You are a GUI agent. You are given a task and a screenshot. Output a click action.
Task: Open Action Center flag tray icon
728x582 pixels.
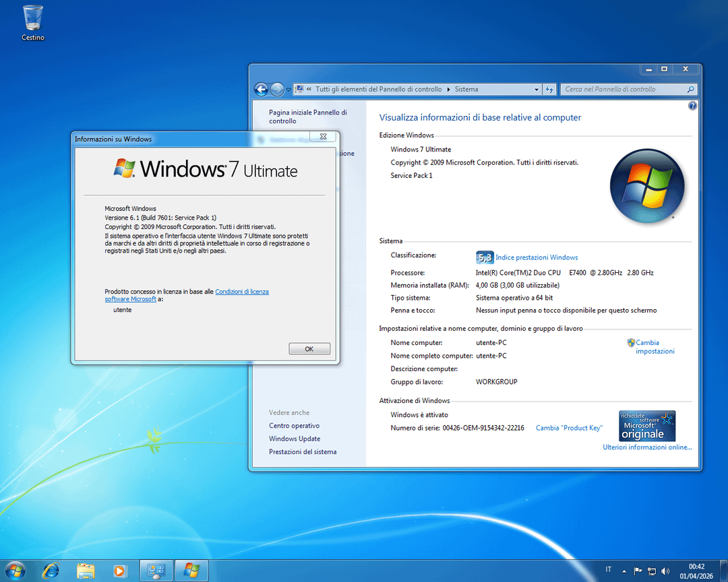[638, 571]
